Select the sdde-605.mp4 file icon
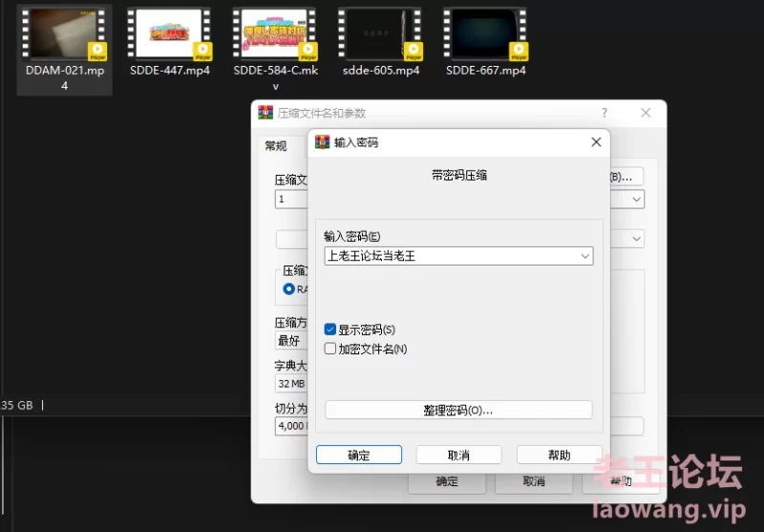The image size is (764, 532). pyautogui.click(x=380, y=34)
